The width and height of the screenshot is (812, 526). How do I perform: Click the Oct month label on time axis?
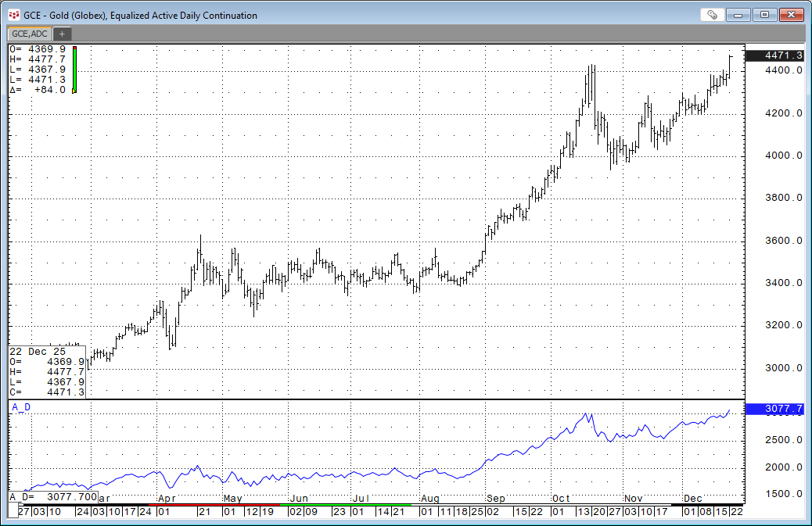pyautogui.click(x=560, y=497)
